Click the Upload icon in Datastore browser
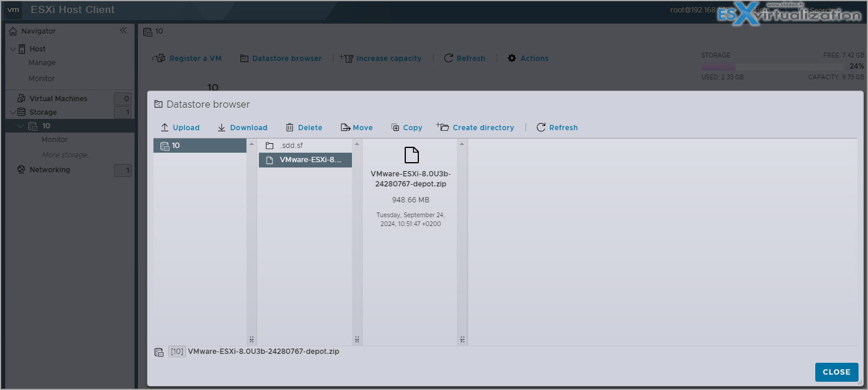Viewport: 868px width, 390px height. (x=165, y=127)
